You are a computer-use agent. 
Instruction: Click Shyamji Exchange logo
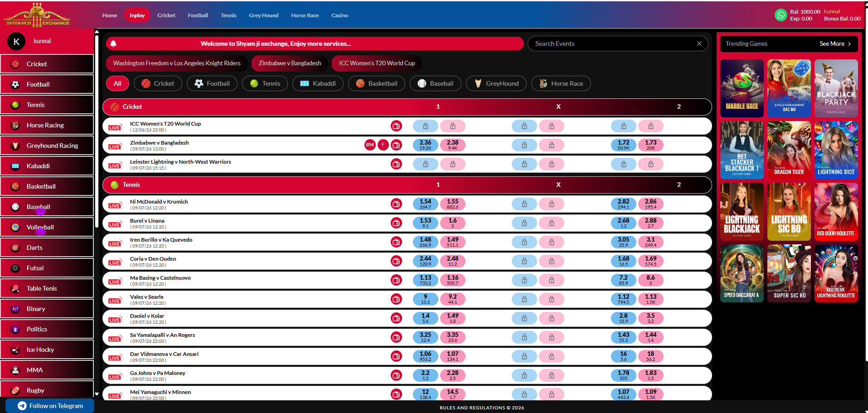pos(37,15)
